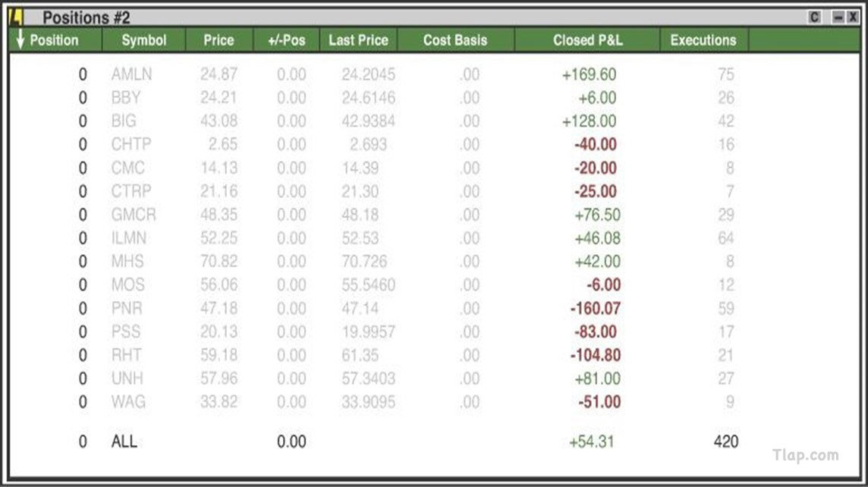This screenshot has width=868, height=487.
Task: Click the +54.31 total Closed P&L
Action: pyautogui.click(x=592, y=441)
